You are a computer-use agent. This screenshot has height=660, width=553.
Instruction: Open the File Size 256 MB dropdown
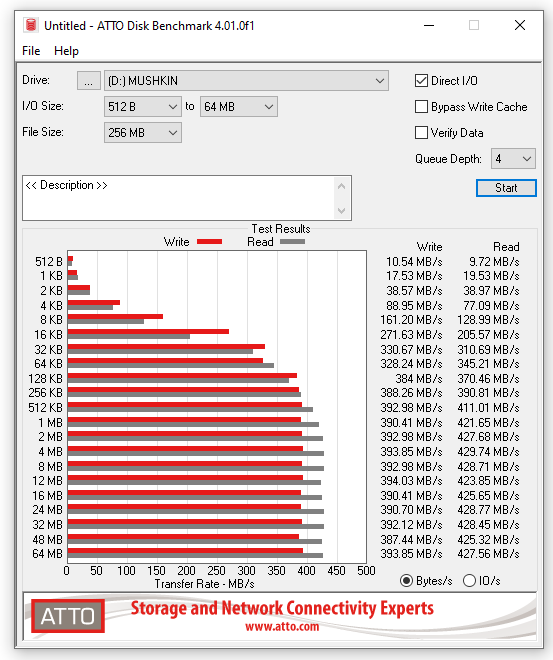coord(143,133)
